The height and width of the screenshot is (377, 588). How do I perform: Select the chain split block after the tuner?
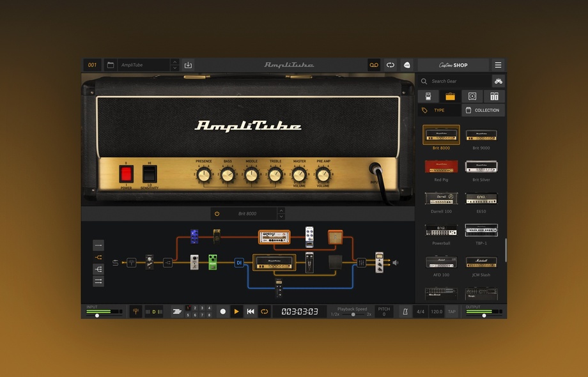[x=167, y=263]
